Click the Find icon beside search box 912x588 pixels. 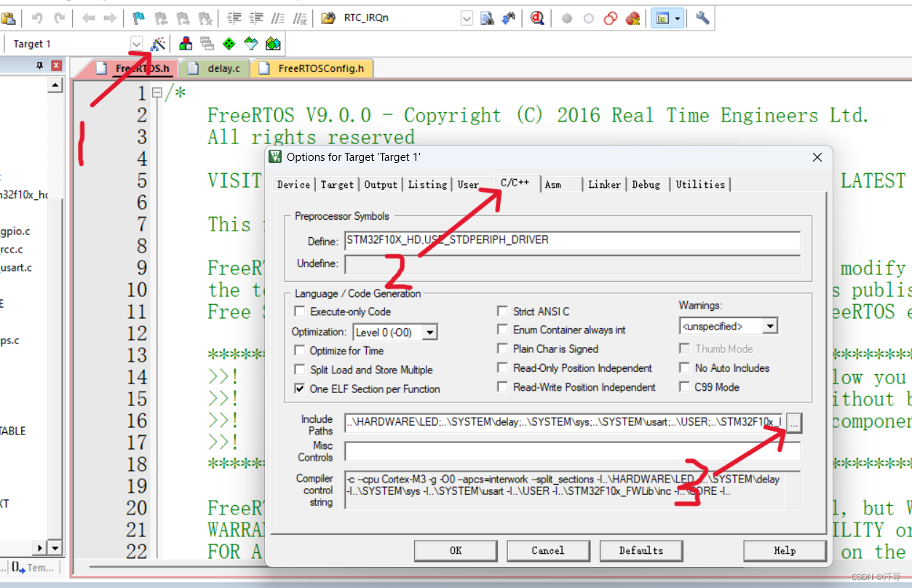[x=487, y=17]
